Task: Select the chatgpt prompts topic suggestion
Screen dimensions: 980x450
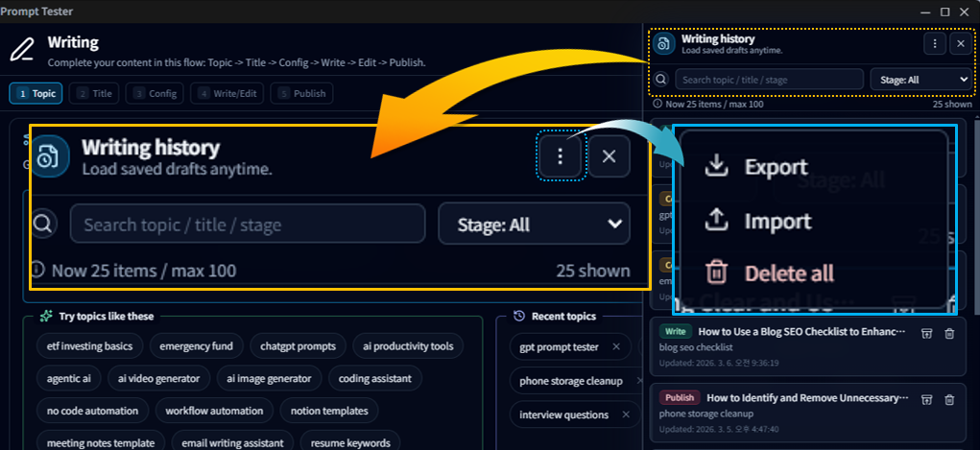Action: [x=299, y=345]
